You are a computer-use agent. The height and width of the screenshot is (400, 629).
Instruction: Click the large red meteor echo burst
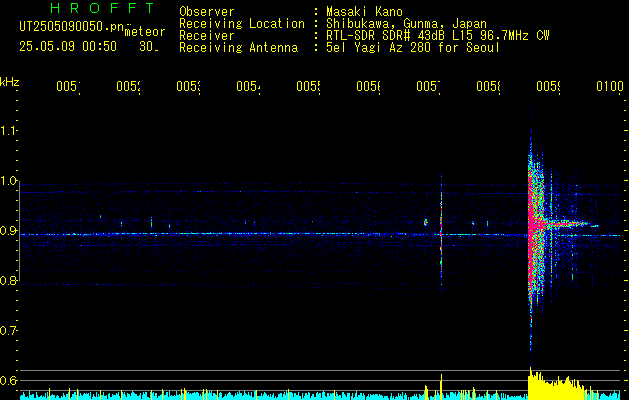[534, 229]
